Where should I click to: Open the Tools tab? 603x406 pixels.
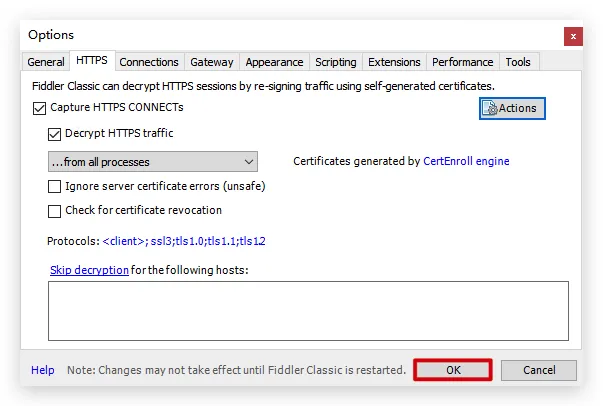point(518,62)
